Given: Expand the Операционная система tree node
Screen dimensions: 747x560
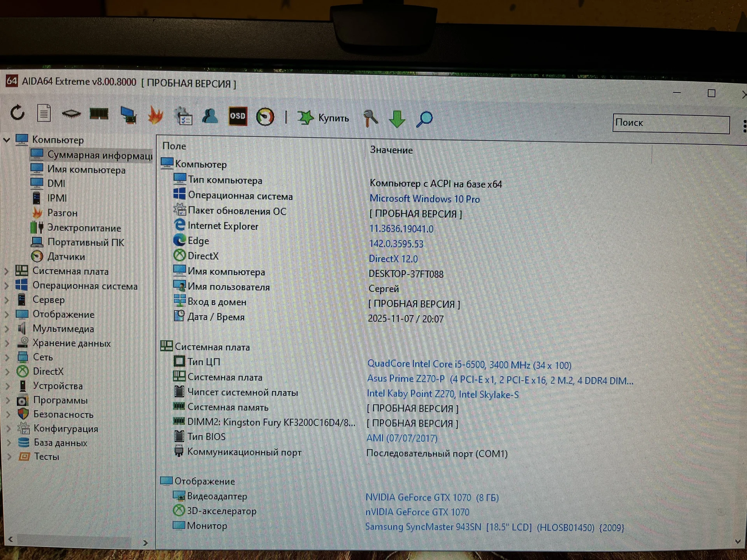Looking at the screenshot, I should click(x=7, y=285).
